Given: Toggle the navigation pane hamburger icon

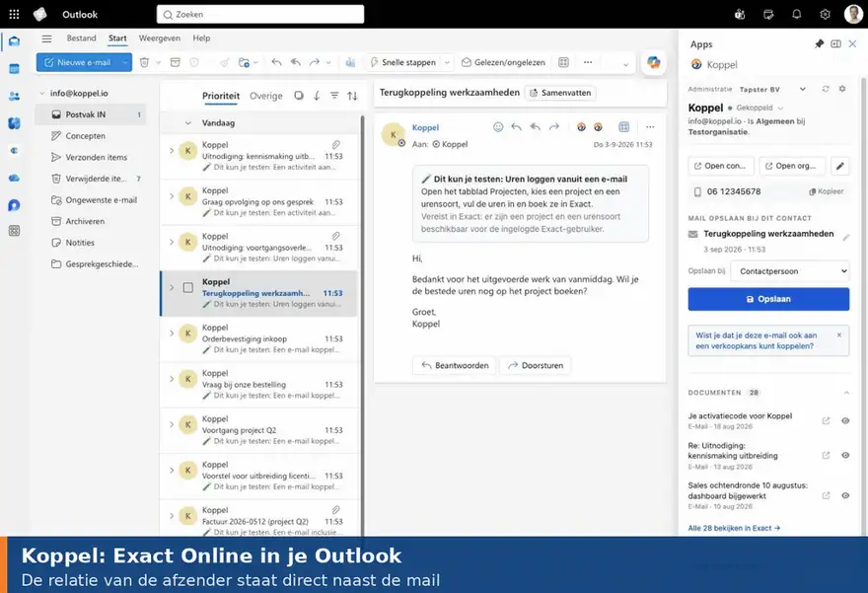Looking at the screenshot, I should [x=46, y=38].
